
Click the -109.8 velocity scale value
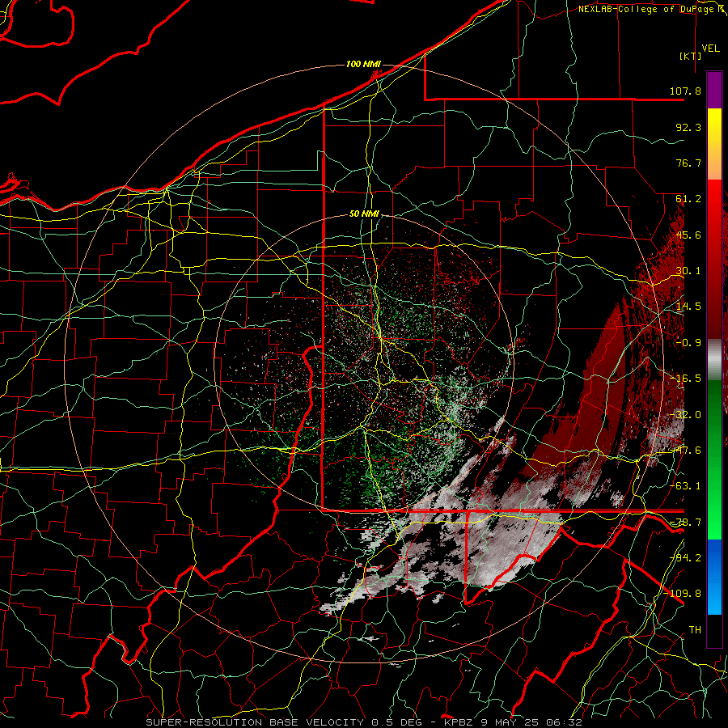682,594
